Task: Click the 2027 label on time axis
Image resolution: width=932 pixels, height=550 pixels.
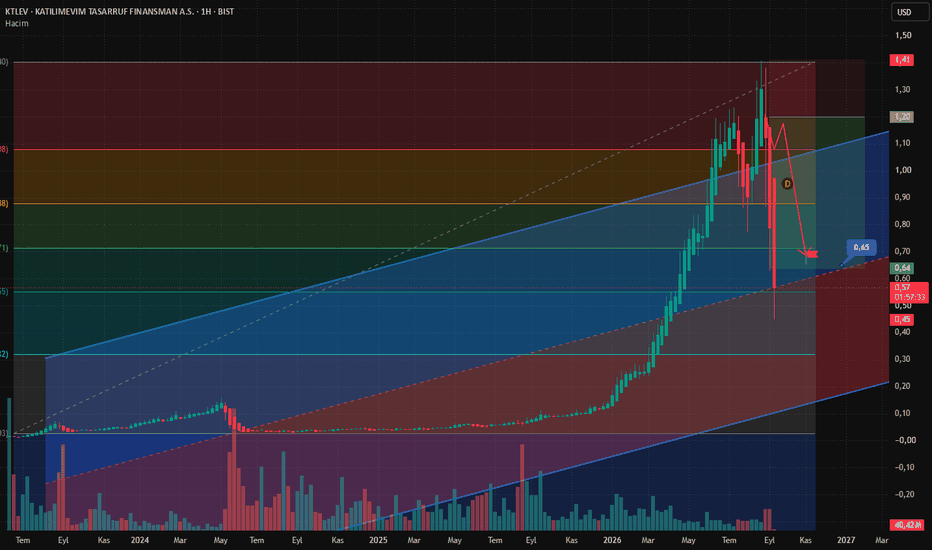Action: click(846, 540)
